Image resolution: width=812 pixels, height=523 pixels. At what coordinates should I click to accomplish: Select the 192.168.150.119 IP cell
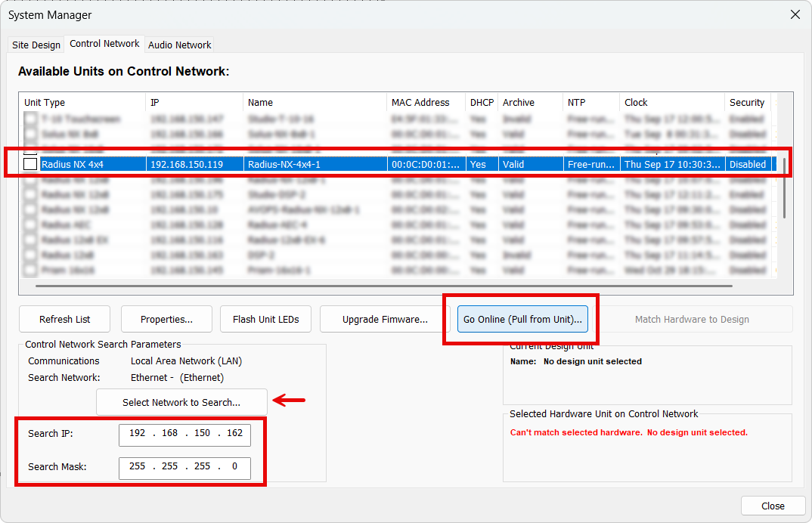(x=195, y=164)
